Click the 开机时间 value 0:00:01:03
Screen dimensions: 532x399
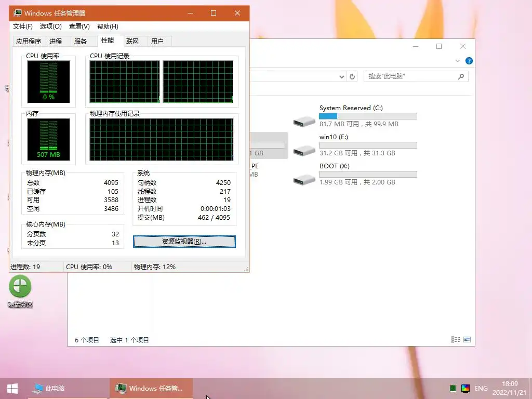216,209
